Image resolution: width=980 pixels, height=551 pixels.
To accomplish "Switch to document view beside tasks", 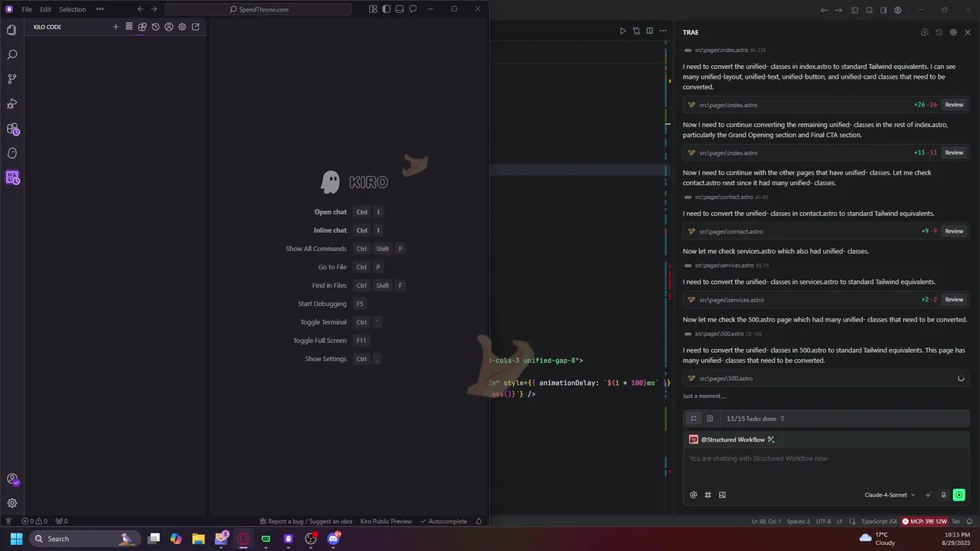I will click(710, 419).
